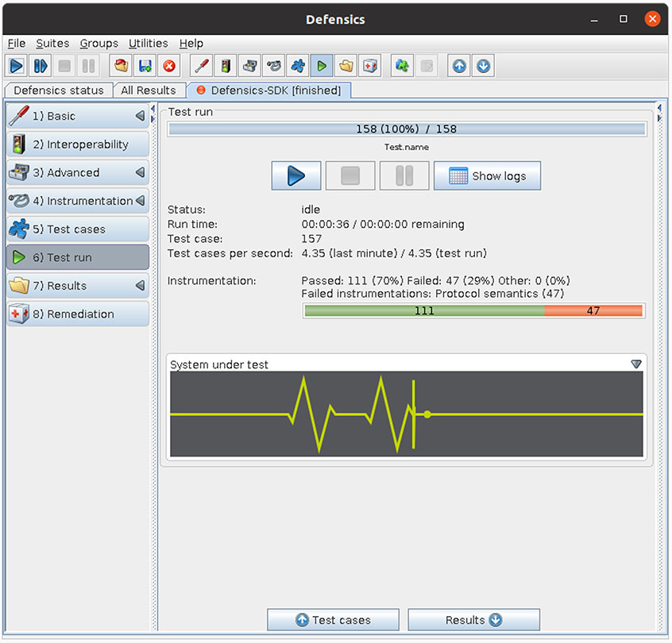This screenshot has height=643, width=672.
Task: Expand the Results section arrow in sidebar
Action: 140,286
